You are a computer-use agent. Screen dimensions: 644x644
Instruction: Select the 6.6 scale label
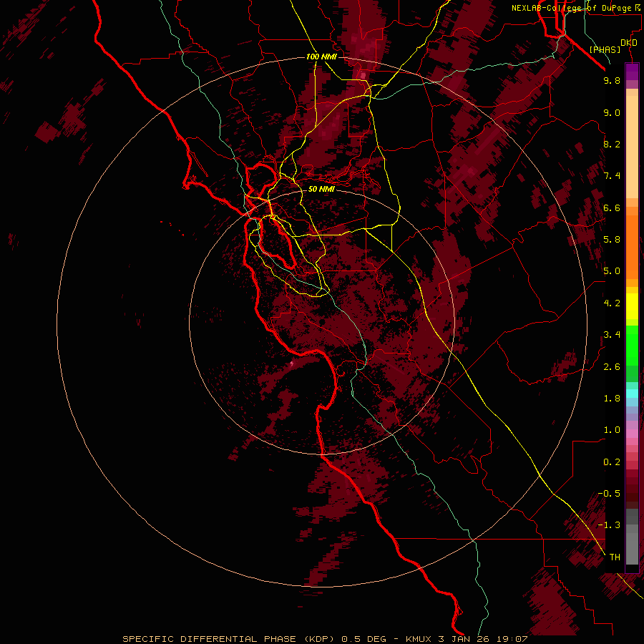612,208
